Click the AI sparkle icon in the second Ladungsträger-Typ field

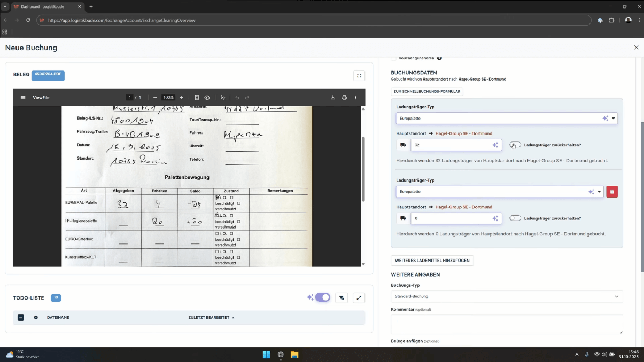point(591,192)
